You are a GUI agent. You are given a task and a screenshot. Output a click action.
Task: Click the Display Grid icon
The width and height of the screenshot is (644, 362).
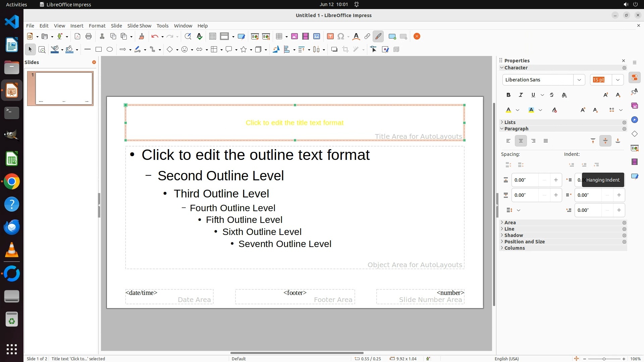212,37
